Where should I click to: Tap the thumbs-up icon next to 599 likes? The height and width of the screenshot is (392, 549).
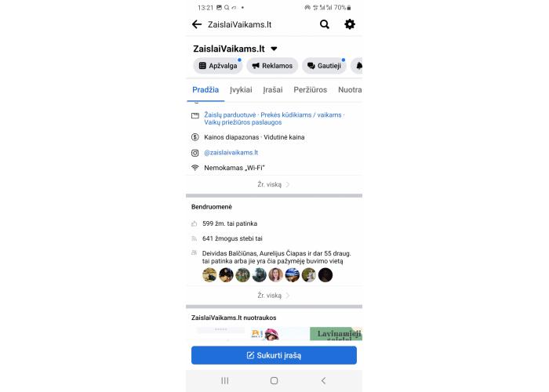click(x=195, y=223)
